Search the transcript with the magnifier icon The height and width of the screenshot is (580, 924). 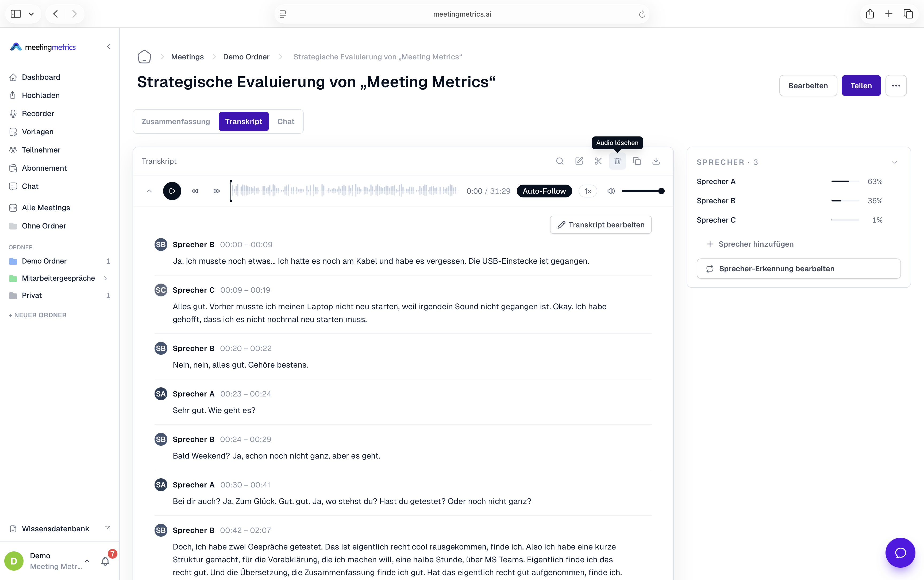coord(560,161)
